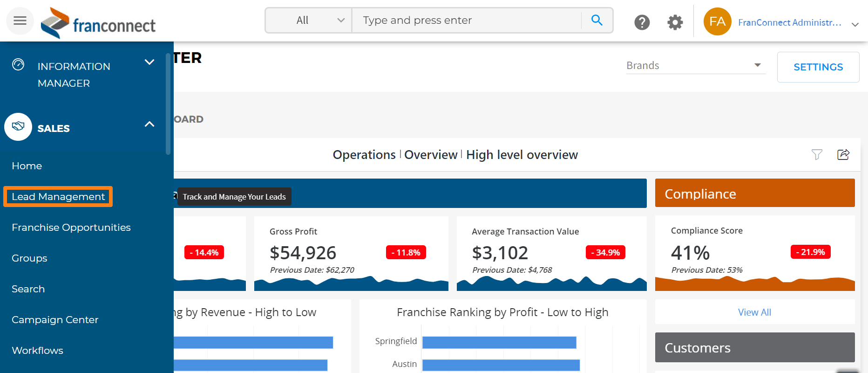Click the dashboard share export icon
Viewport: 868px width, 373px height.
click(x=843, y=154)
